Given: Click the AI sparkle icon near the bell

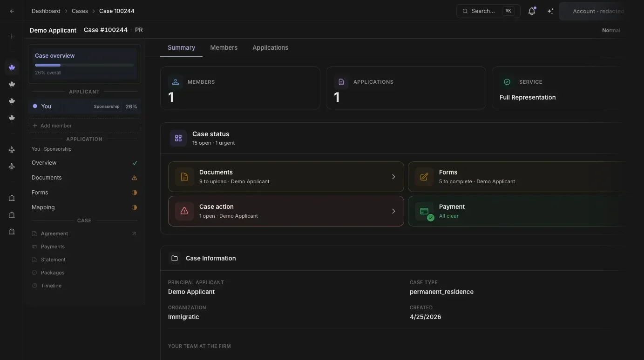Looking at the screenshot, I should (550, 11).
